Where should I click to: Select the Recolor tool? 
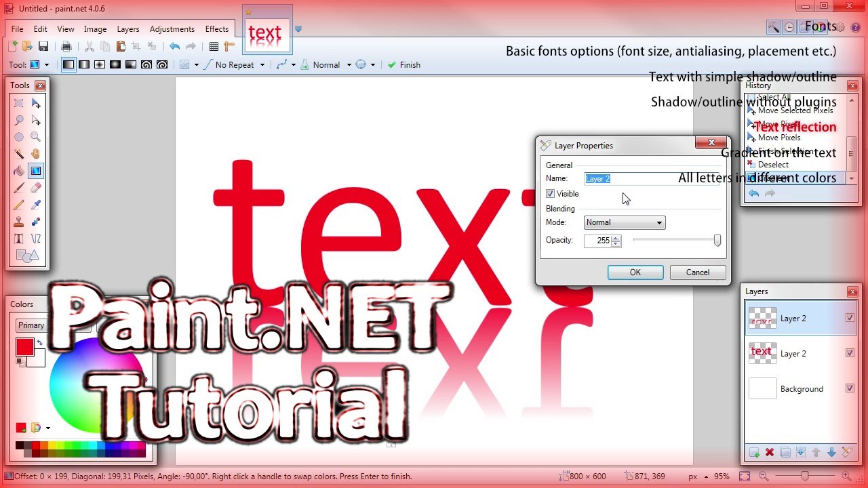tap(36, 222)
